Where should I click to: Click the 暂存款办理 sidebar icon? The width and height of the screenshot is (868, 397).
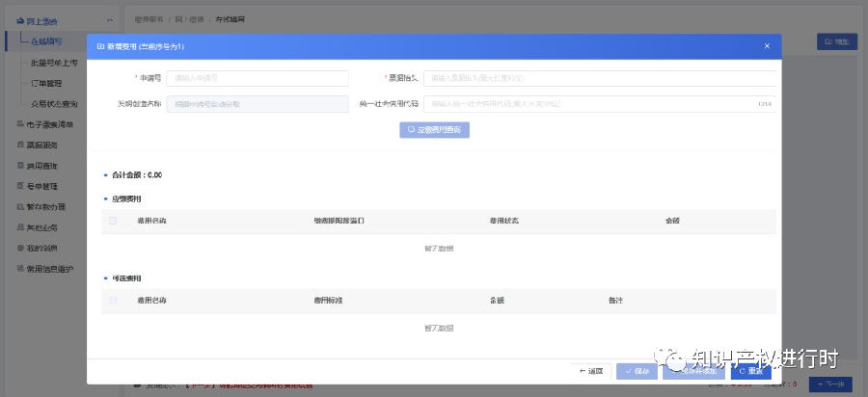[x=20, y=207]
